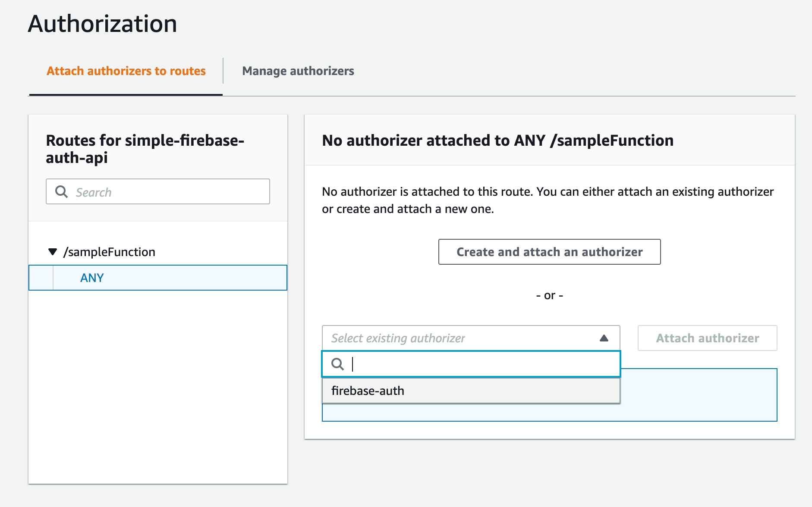Select Attach authorizers to routes tab
This screenshot has width=812, height=507.
(126, 71)
